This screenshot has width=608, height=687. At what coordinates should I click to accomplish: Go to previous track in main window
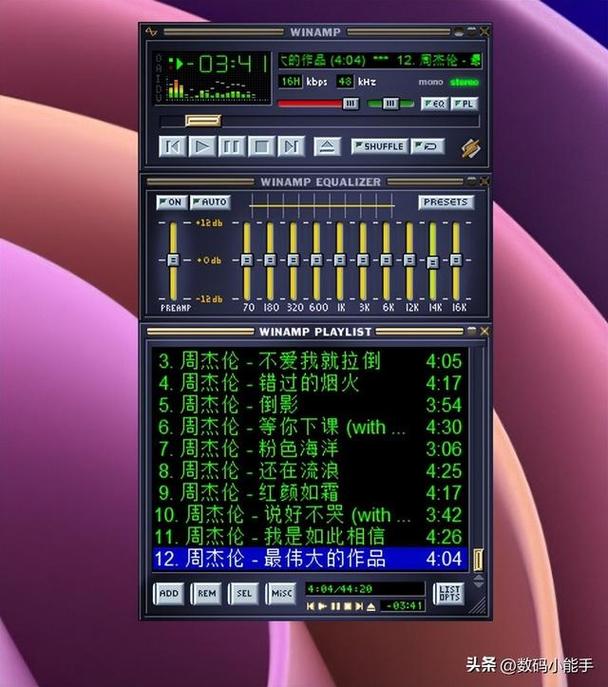point(172,146)
